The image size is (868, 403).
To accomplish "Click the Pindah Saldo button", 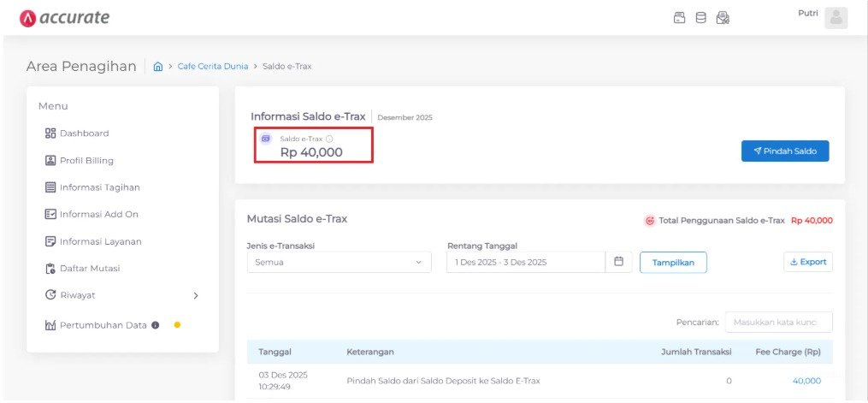I will tap(785, 151).
